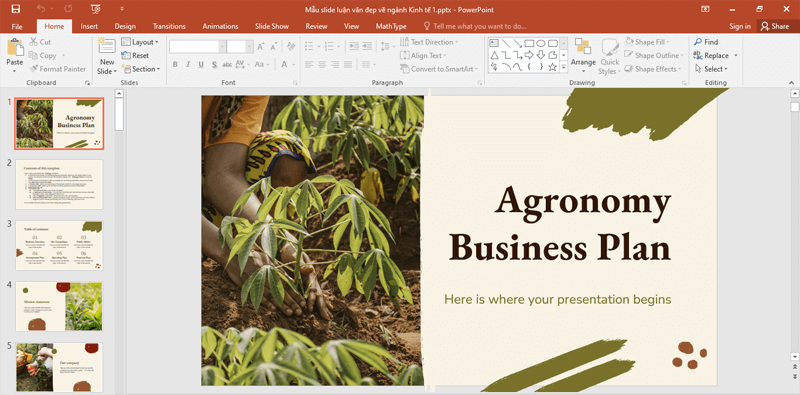Open the File tab
The width and height of the screenshot is (800, 395).
[x=17, y=26]
